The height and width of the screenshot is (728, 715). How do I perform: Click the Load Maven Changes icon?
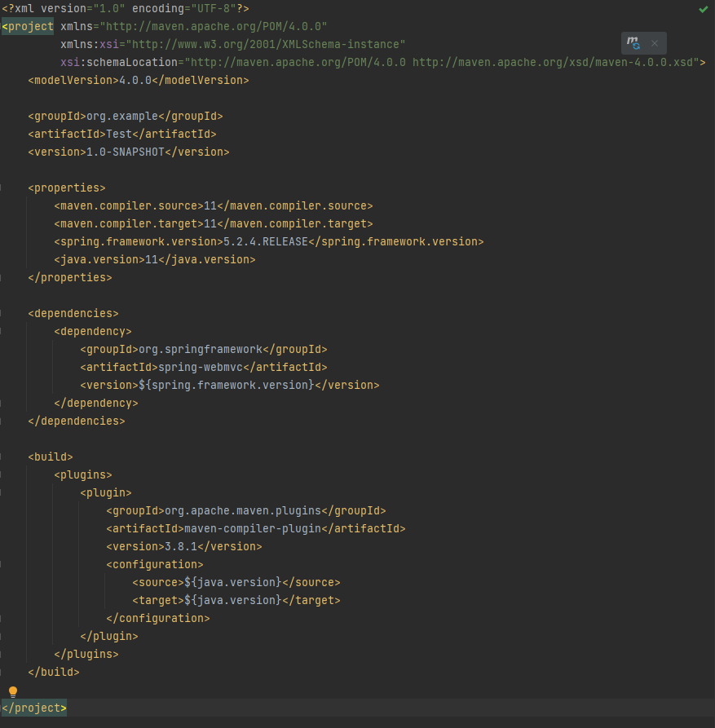633,43
